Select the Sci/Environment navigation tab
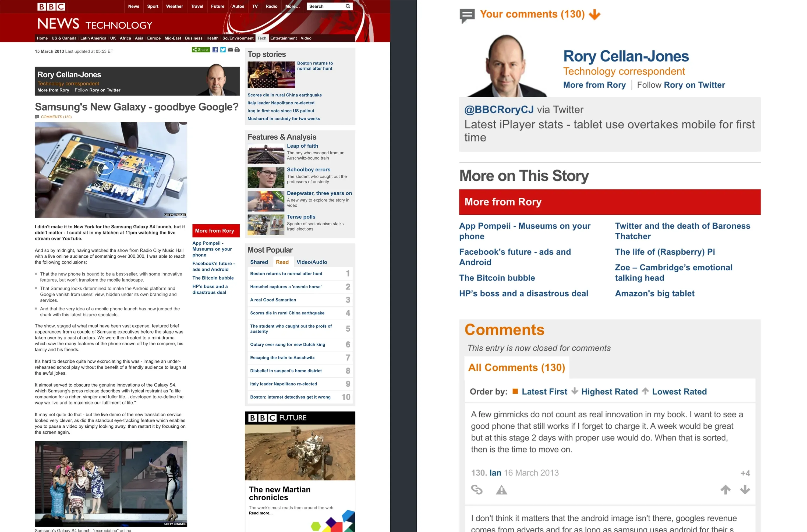Viewport: 807px width, 532px height. pyautogui.click(x=238, y=38)
